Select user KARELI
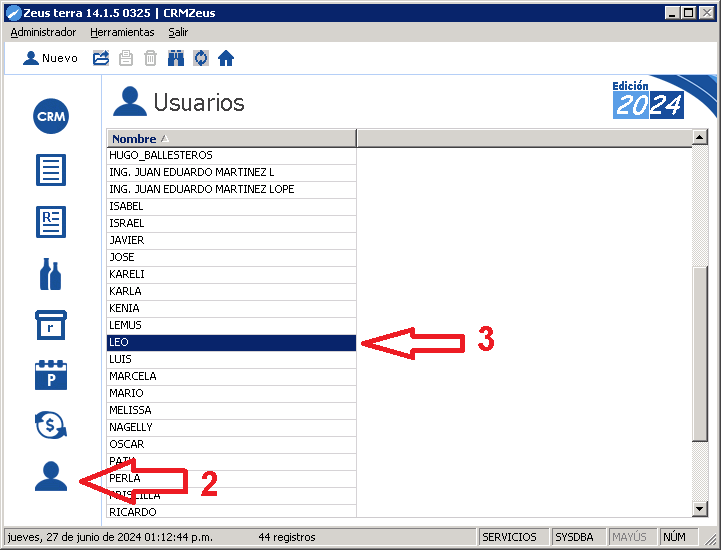Image resolution: width=721 pixels, height=550 pixels. pyautogui.click(x=232, y=275)
